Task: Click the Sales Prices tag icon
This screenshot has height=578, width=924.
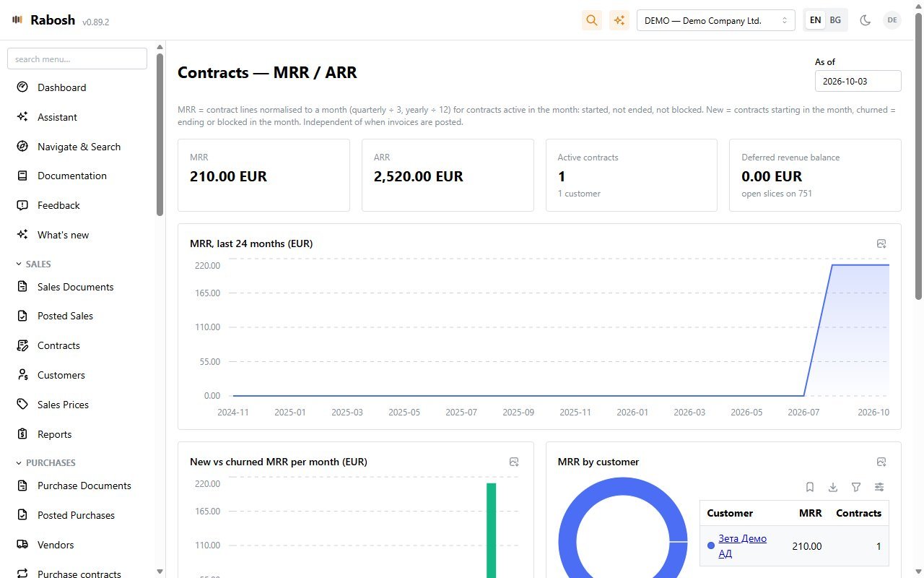Action: click(22, 405)
